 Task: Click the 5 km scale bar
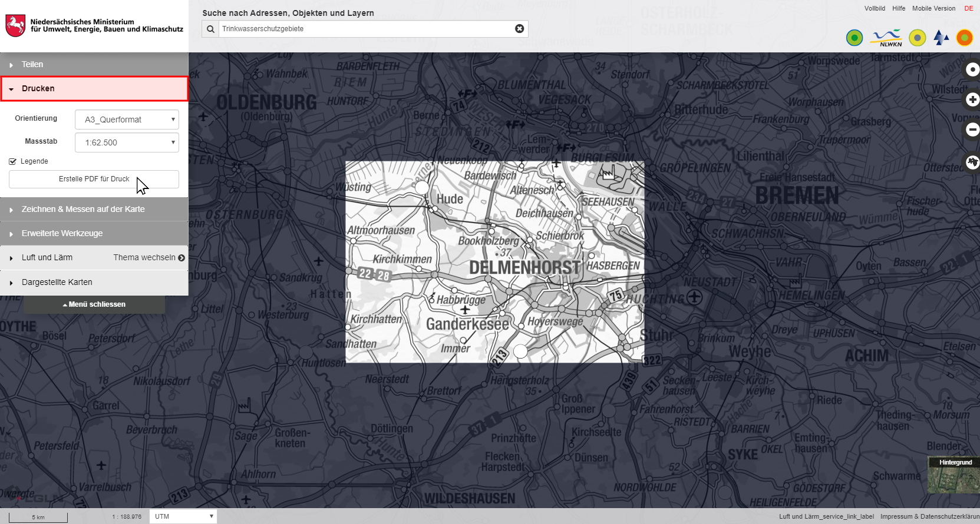click(38, 517)
